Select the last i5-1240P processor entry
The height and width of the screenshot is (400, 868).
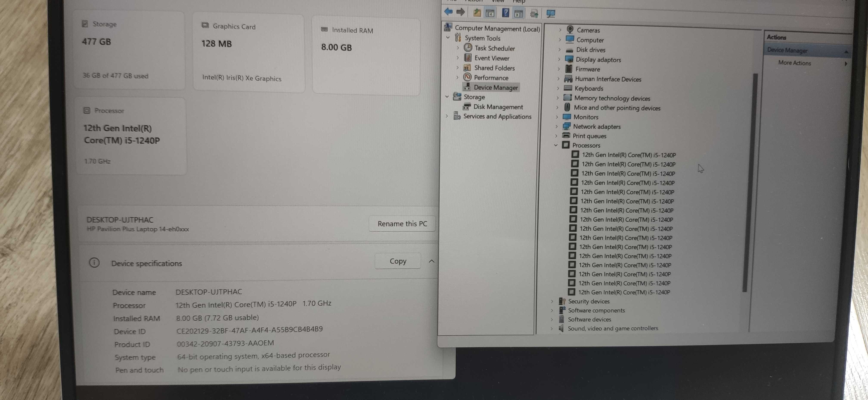(x=624, y=292)
